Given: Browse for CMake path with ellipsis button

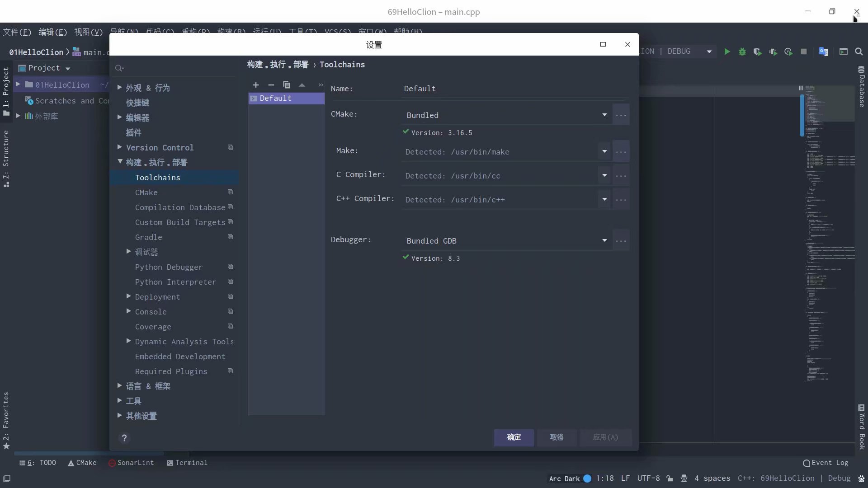Looking at the screenshot, I should 621,115.
